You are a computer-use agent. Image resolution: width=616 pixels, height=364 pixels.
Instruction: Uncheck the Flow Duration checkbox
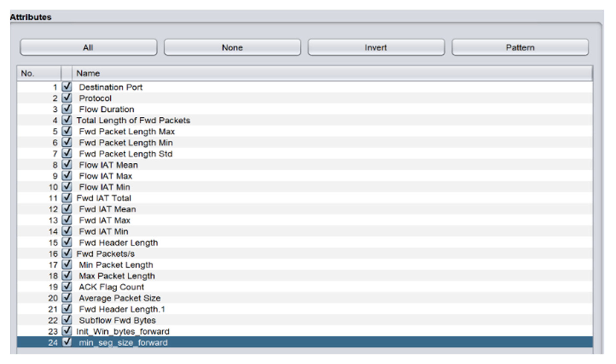tap(67, 109)
